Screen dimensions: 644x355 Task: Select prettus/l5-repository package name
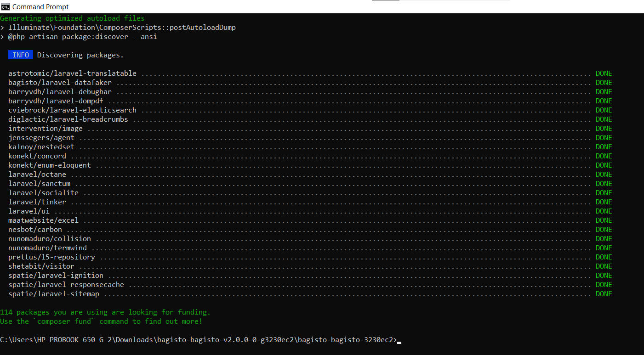[x=51, y=257]
